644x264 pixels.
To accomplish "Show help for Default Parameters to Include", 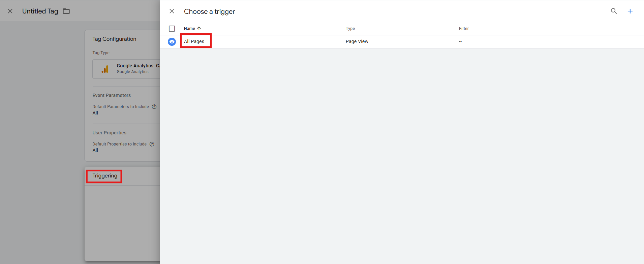I will click(154, 107).
